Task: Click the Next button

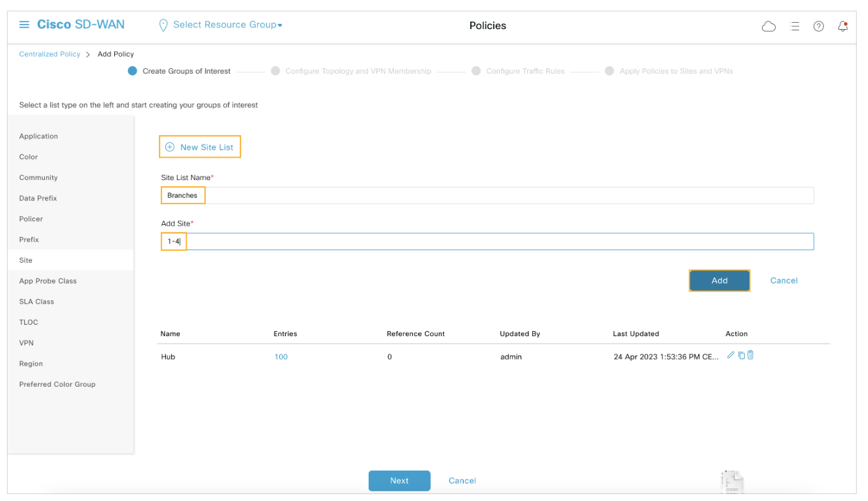Action: point(399,481)
